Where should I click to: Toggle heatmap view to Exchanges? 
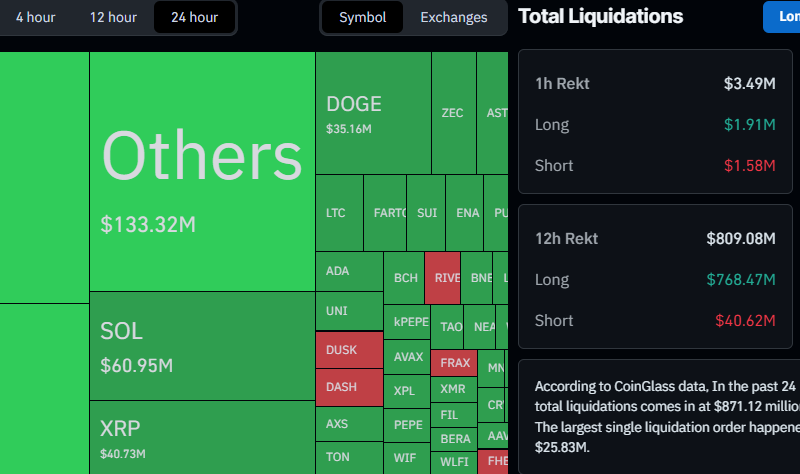[x=454, y=17]
